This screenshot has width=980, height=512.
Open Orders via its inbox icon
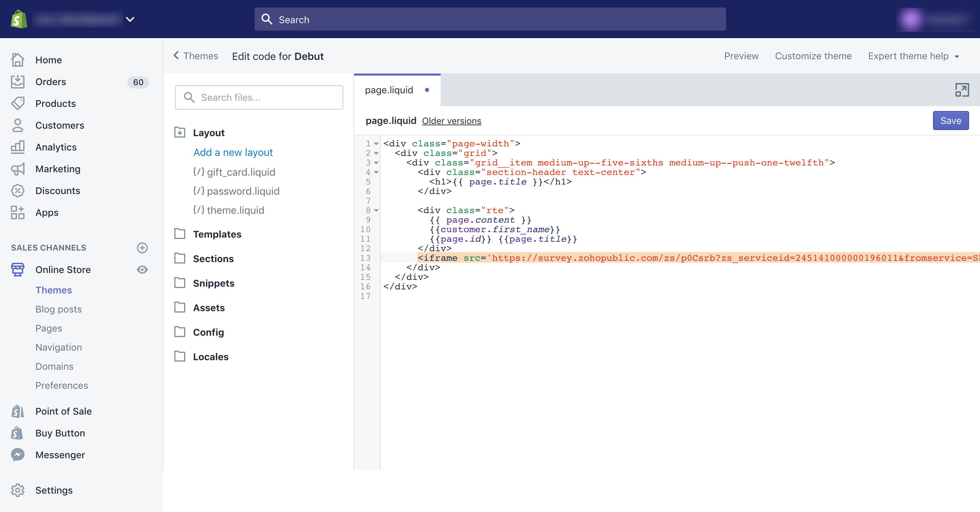click(17, 82)
